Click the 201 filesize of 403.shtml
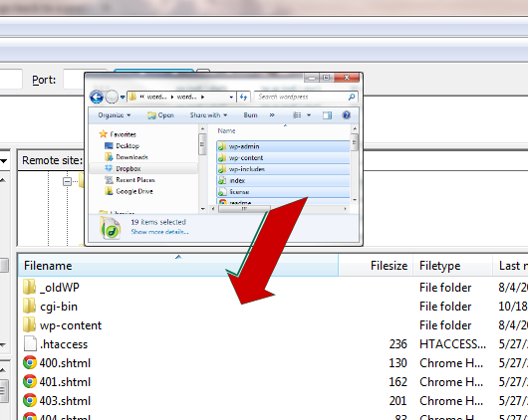The height and width of the screenshot is (420, 528). pos(398,401)
